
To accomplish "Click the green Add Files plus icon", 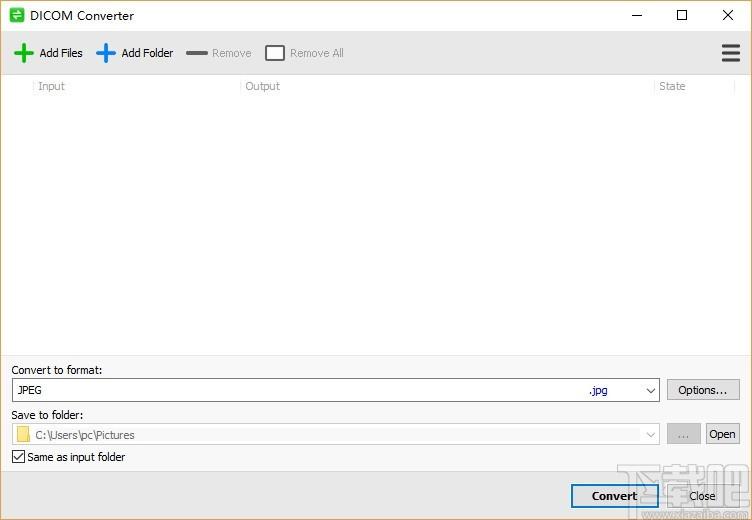I will coord(24,53).
